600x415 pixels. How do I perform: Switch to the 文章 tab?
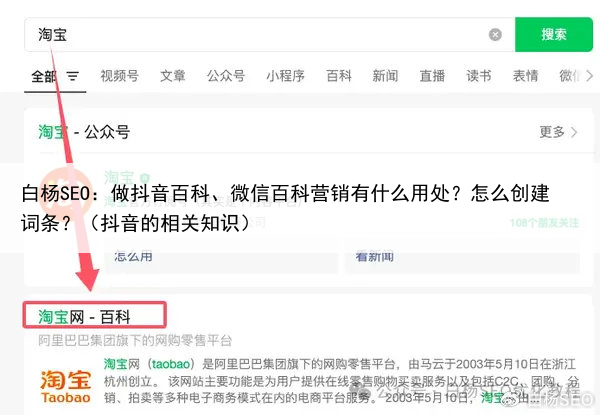[x=173, y=76]
